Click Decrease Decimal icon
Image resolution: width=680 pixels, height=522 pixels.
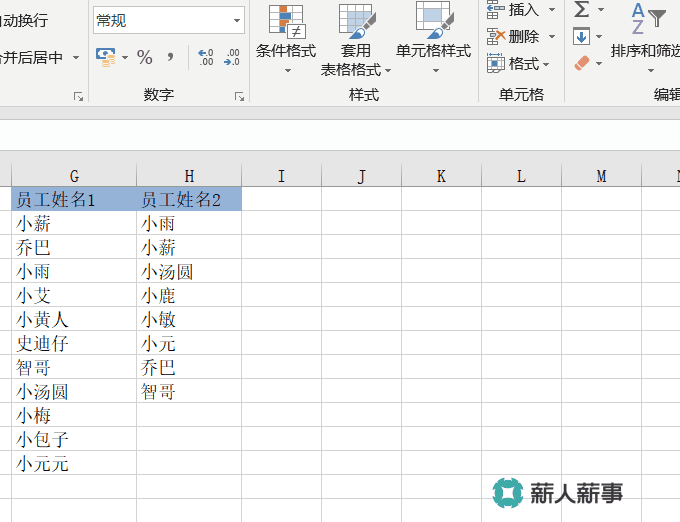pyautogui.click(x=232, y=57)
